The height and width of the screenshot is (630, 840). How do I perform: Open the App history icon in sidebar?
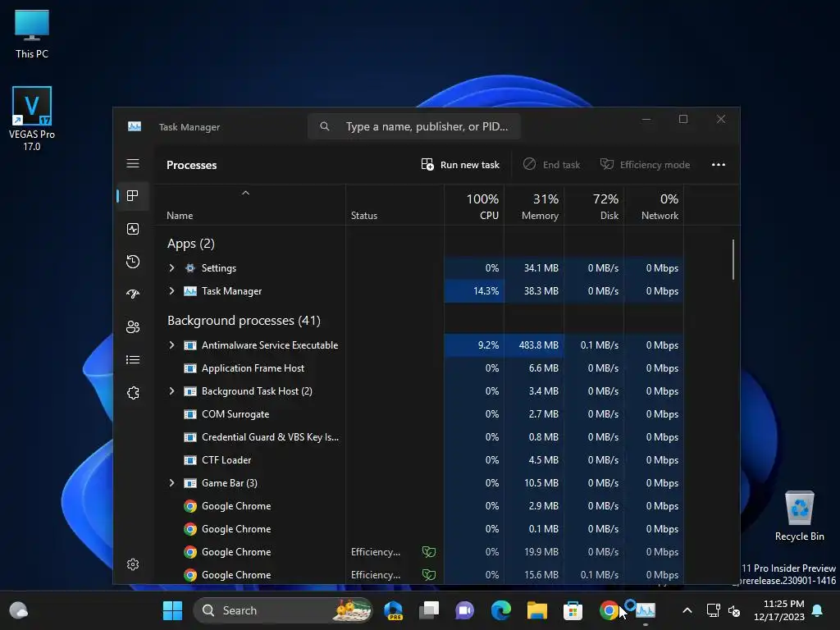(x=133, y=262)
